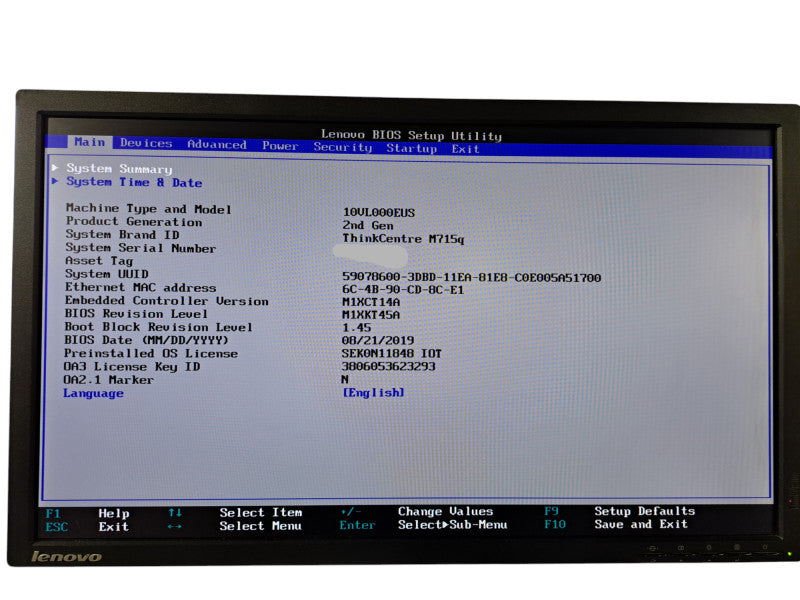Click MAC address 6C-4B-90-CD-8C-E1

(x=403, y=290)
